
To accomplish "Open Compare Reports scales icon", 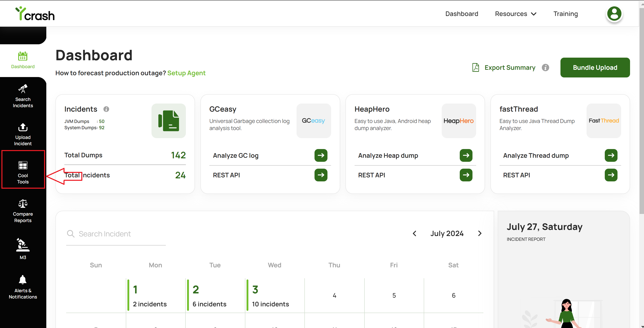I will (x=23, y=203).
